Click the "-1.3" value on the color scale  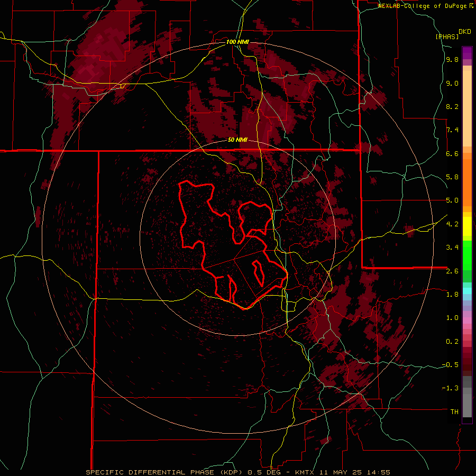point(450,388)
